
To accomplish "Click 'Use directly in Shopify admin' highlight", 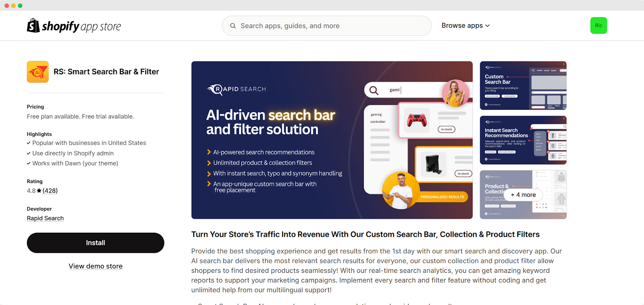I will tap(73, 153).
